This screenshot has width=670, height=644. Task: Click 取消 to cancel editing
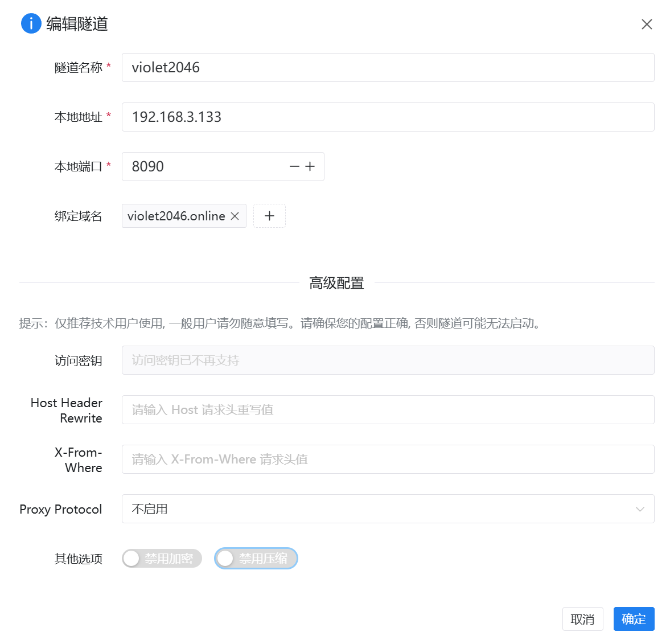pos(582,619)
